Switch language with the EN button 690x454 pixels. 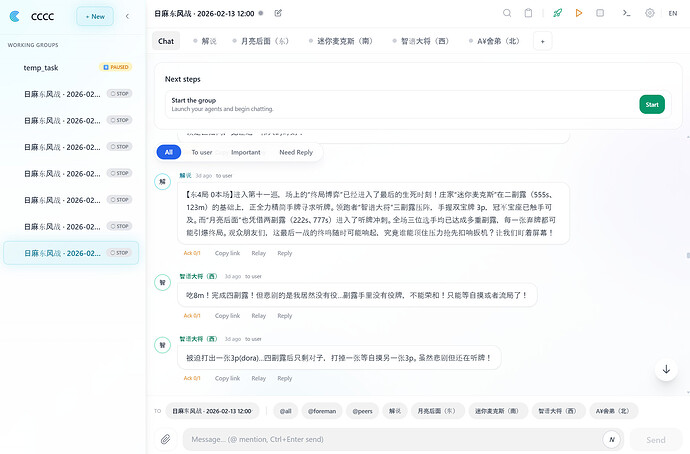pyautogui.click(x=673, y=13)
